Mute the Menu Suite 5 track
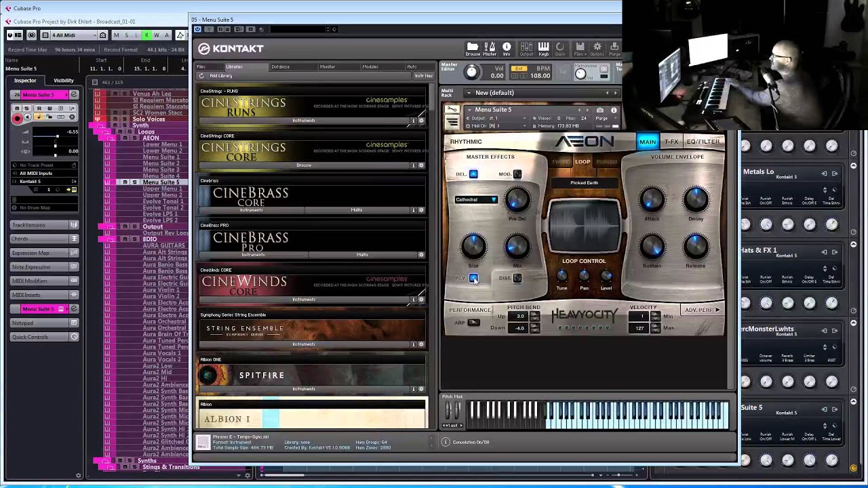This screenshot has height=488, width=868. point(125,182)
